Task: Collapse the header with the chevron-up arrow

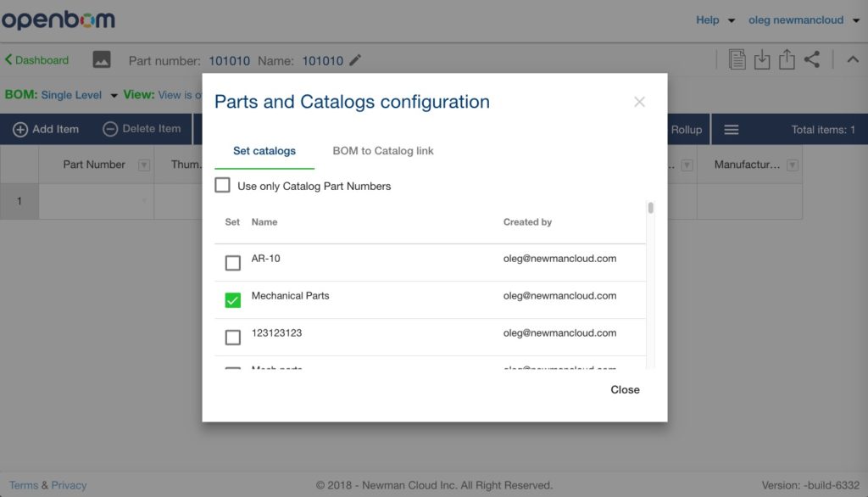Action: [x=853, y=59]
